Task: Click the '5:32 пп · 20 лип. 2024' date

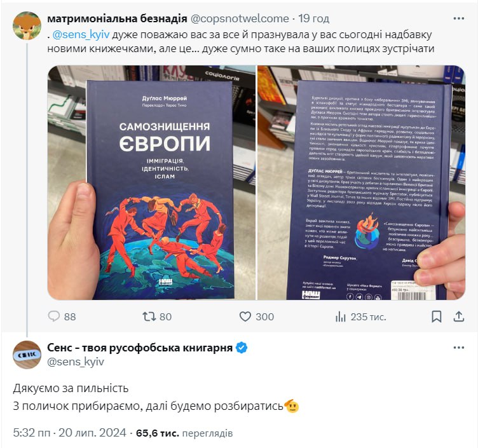Action: 69,433
